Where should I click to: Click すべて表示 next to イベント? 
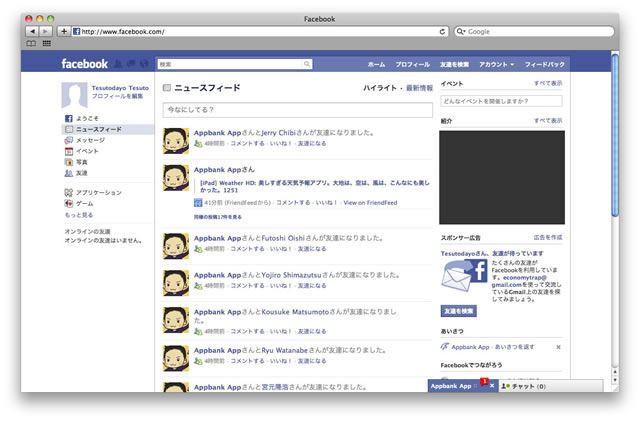pos(548,83)
